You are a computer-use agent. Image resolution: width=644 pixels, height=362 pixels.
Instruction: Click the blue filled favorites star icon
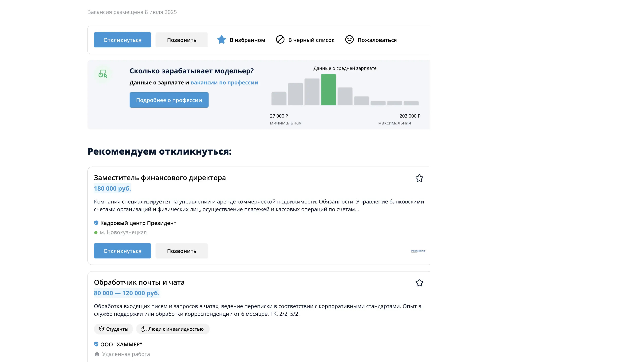(x=221, y=40)
